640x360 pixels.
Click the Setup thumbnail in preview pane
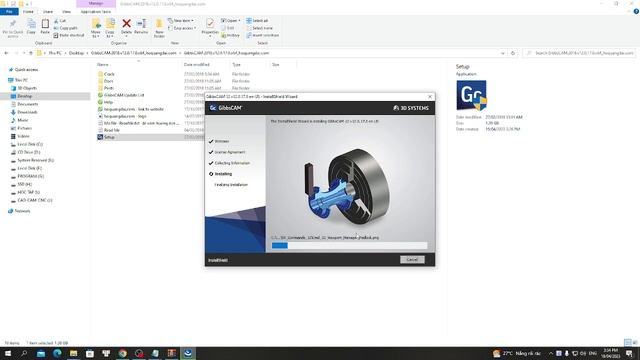tap(471, 95)
